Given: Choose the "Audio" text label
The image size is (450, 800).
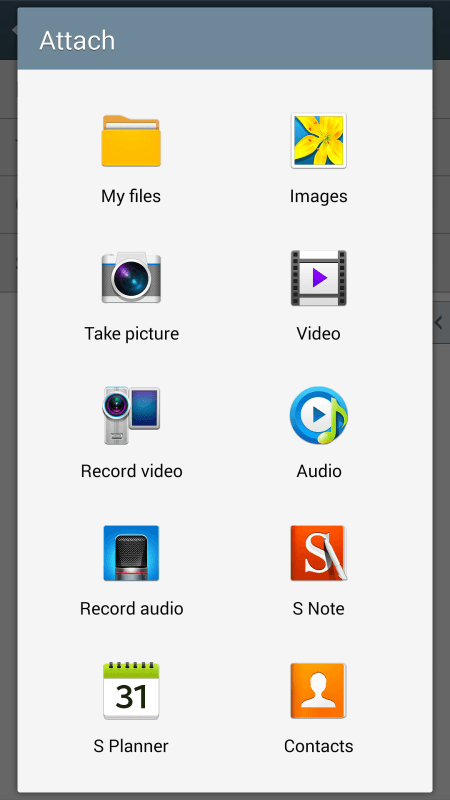Looking at the screenshot, I should (319, 471).
